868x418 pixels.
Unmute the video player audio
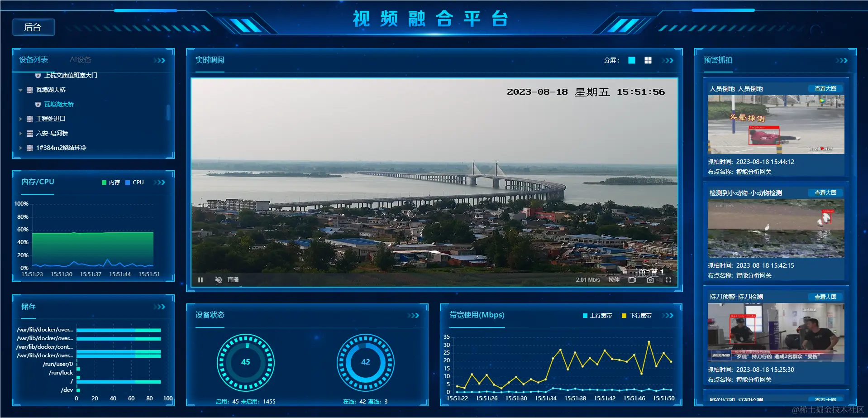(x=219, y=279)
